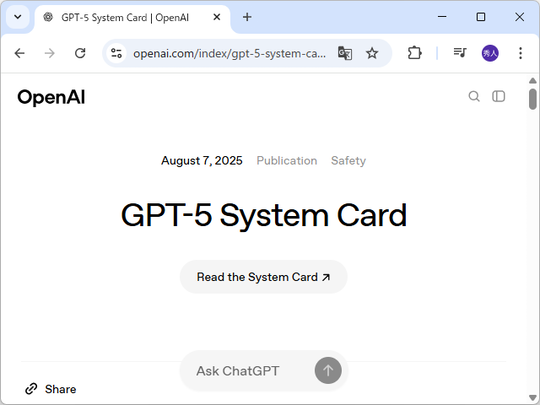
Task: Open the Safety category link
Action: [349, 160]
